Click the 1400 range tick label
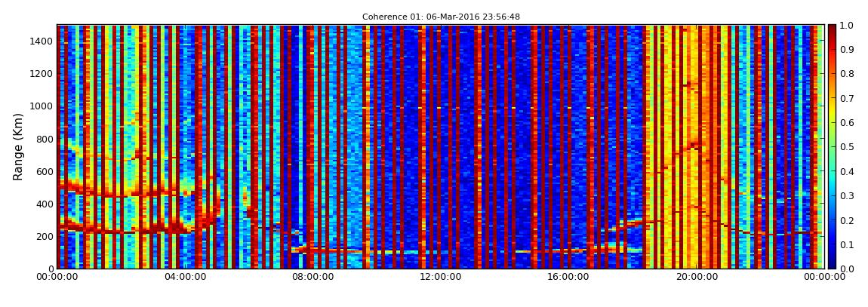868x307 pixels. click(x=42, y=41)
